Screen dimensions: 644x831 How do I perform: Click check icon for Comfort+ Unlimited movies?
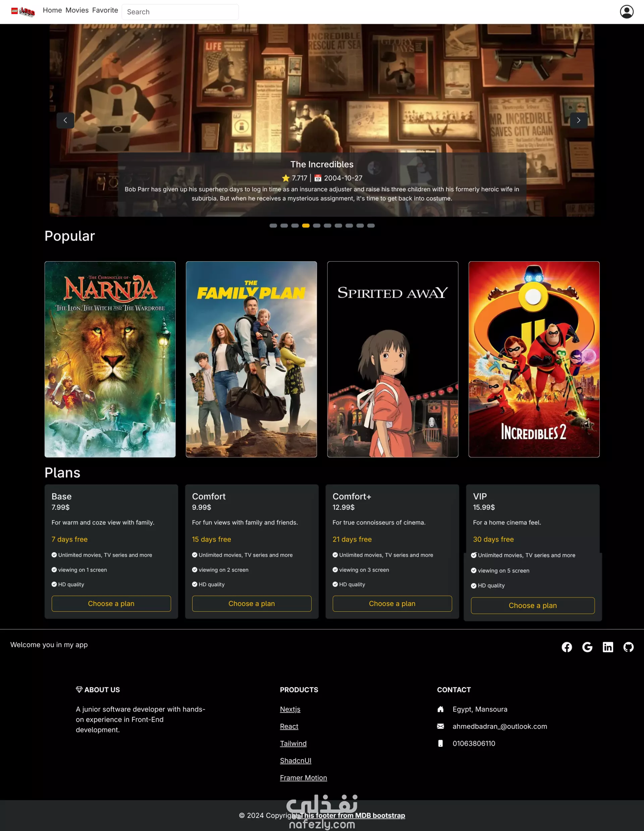(x=335, y=555)
